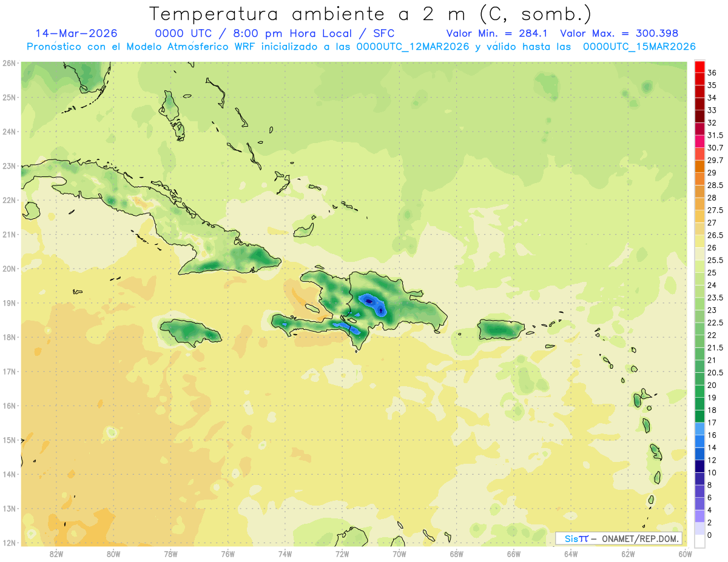Screen dimensions: 728x562
Task: Pick the yellow swatch between 27 and 27.5
Action: click(699, 216)
